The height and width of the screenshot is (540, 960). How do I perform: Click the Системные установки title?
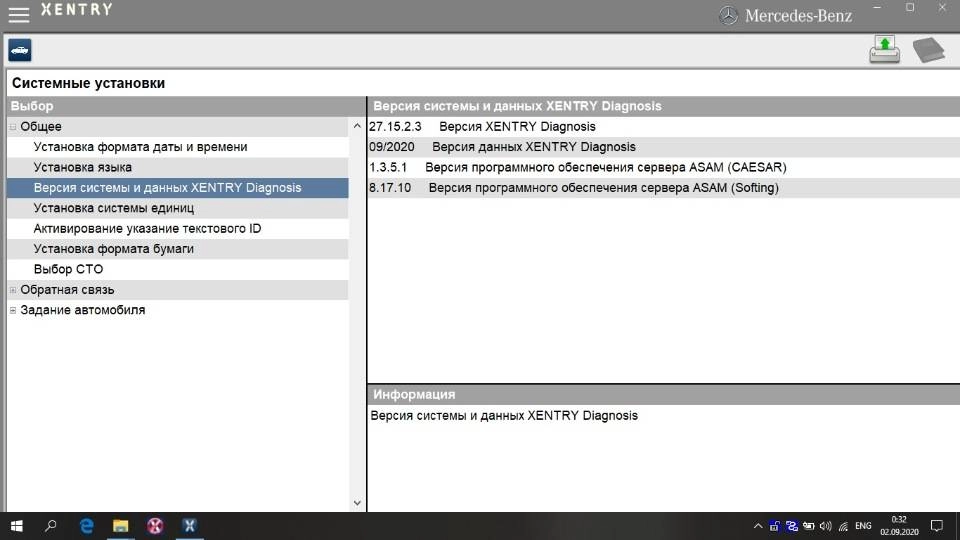(89, 83)
